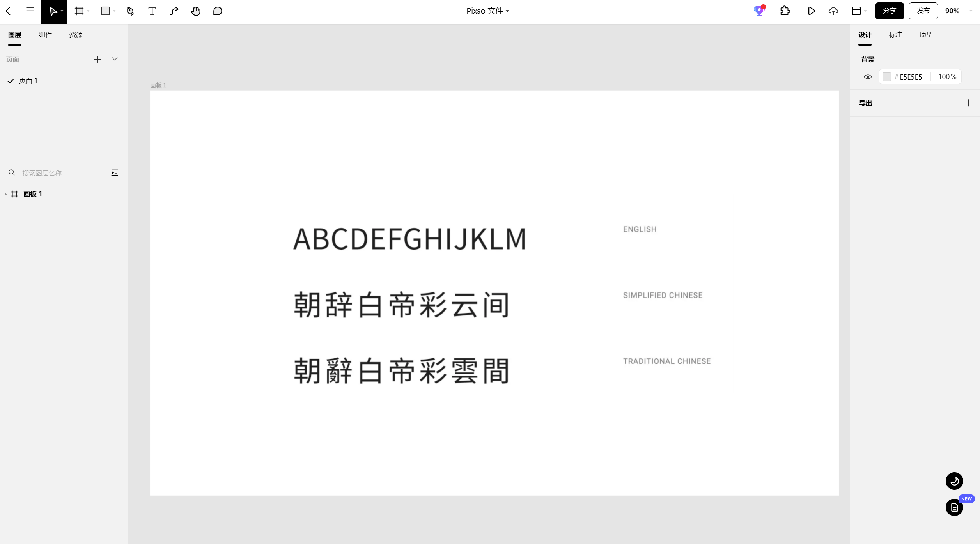Edit the 100% background opacity value

click(x=947, y=77)
